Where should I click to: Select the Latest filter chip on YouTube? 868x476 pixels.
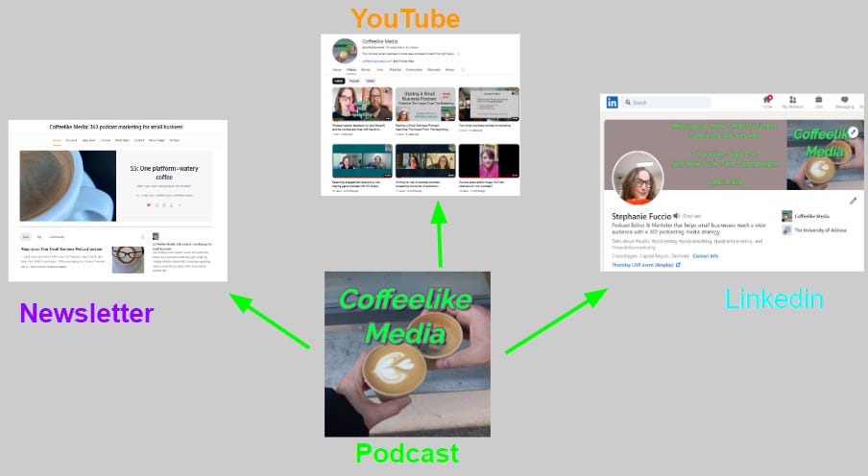point(338,81)
